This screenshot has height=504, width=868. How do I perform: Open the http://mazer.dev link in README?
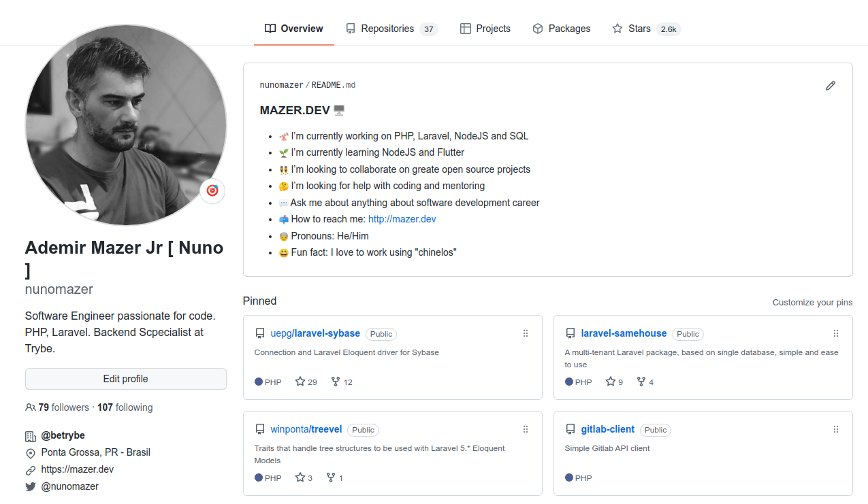pyautogui.click(x=402, y=219)
